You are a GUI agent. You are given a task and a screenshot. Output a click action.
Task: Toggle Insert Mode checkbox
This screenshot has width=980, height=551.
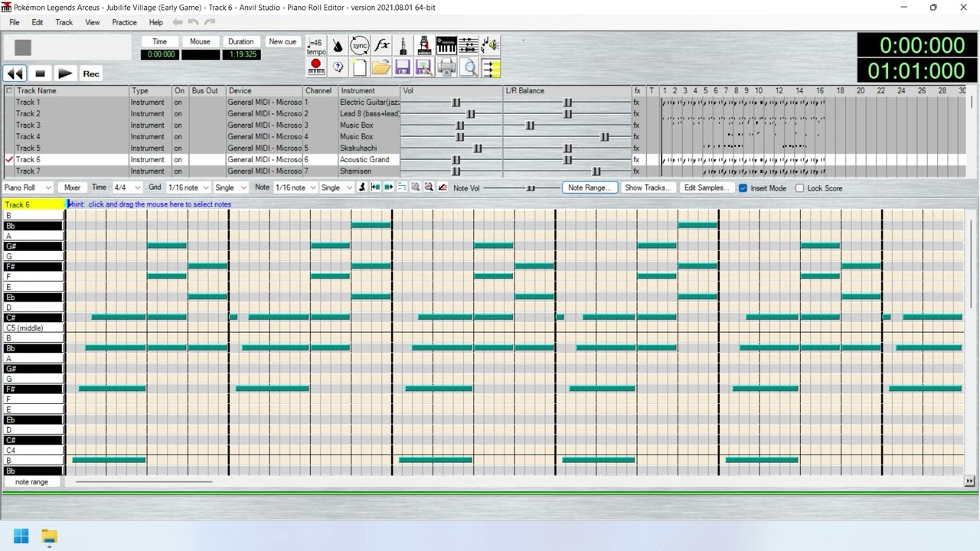pos(743,188)
